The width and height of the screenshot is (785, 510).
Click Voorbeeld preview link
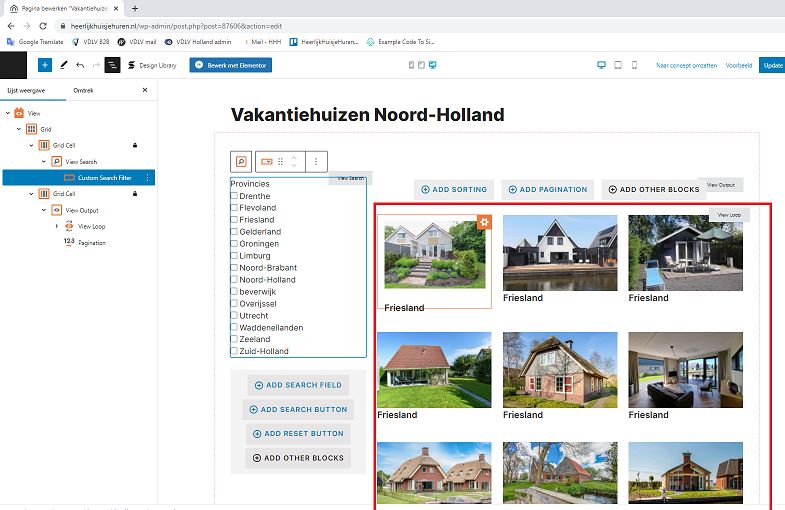click(739, 66)
